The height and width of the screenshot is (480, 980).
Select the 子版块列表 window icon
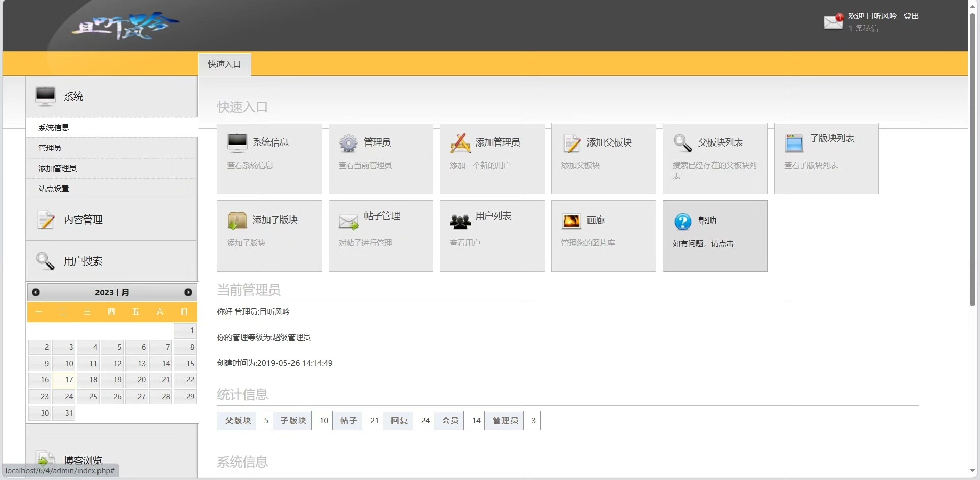[x=794, y=143]
